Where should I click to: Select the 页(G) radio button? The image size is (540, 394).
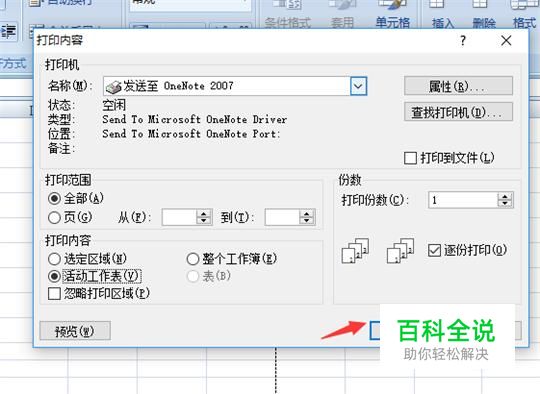tap(54, 218)
